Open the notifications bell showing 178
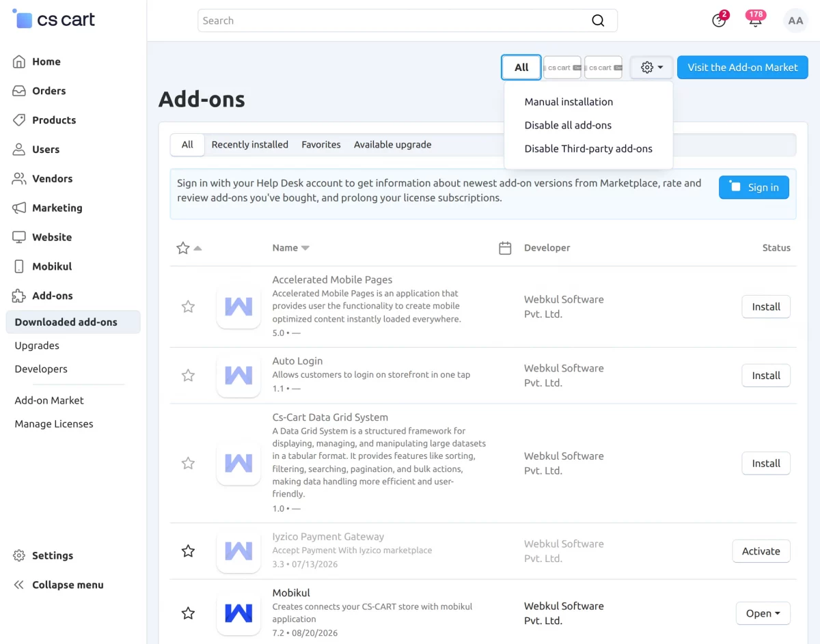 point(755,20)
